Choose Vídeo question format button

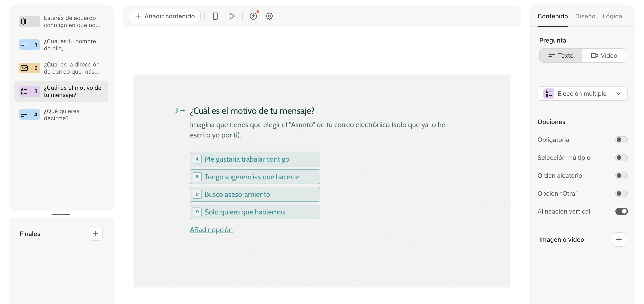pos(604,56)
